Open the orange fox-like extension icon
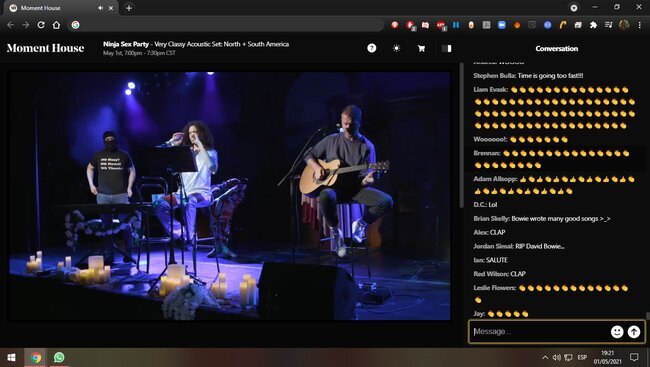This screenshot has height=367, width=650. point(517,25)
